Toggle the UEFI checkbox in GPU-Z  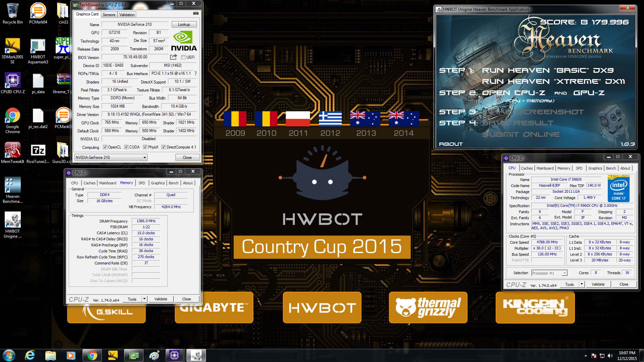pos(183,57)
